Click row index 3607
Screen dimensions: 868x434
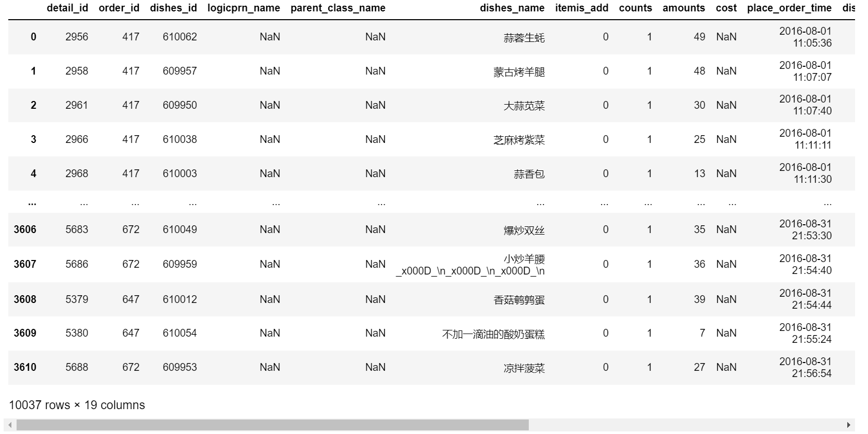[x=25, y=264]
